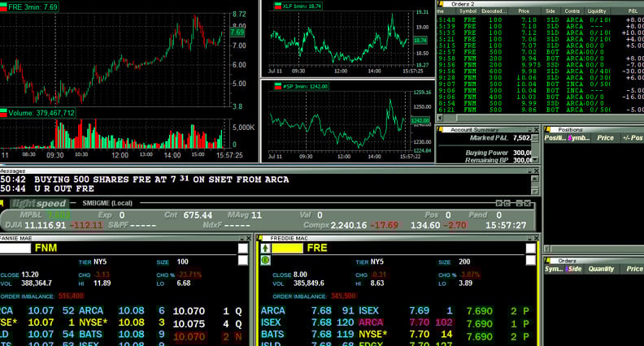Click the 10.075 print in FNM time and sales
Screen dimensions: 644x346
click(189, 324)
